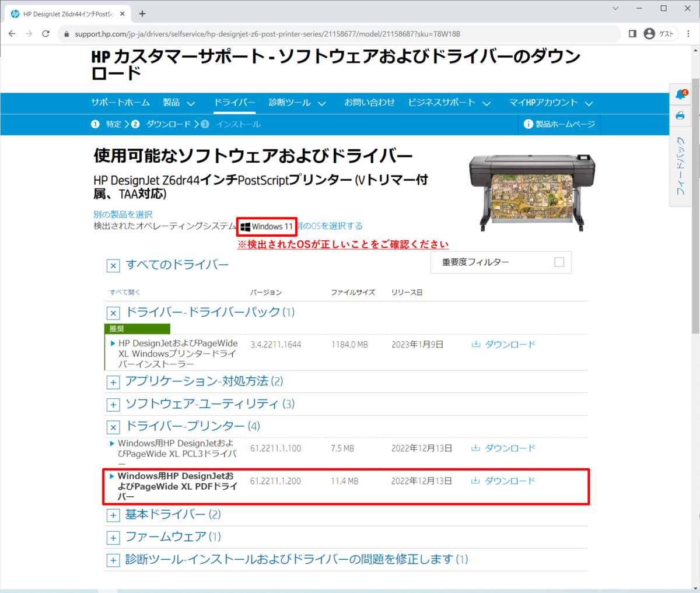Click the 1184.0 MB file size
Viewport: 700px width, 593px height.
pyautogui.click(x=349, y=345)
